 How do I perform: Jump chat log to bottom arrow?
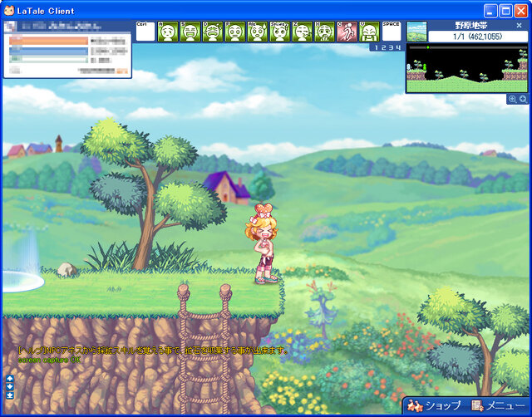point(10,395)
